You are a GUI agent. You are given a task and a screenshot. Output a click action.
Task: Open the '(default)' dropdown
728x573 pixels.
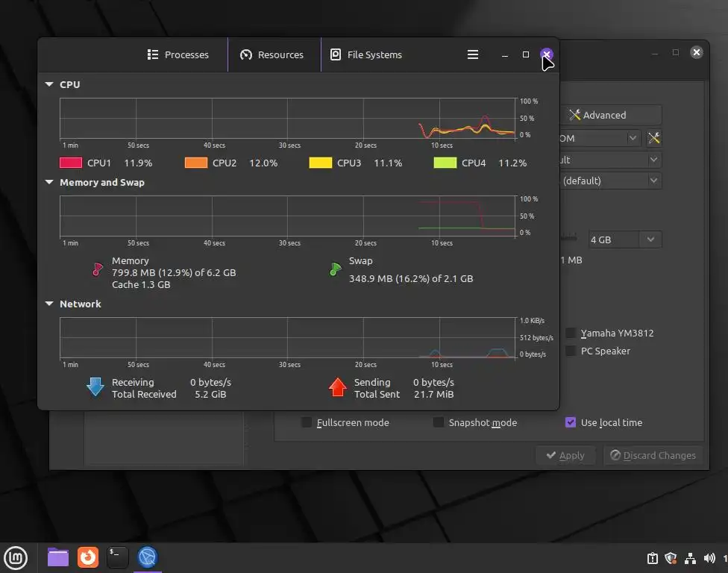pyautogui.click(x=611, y=181)
